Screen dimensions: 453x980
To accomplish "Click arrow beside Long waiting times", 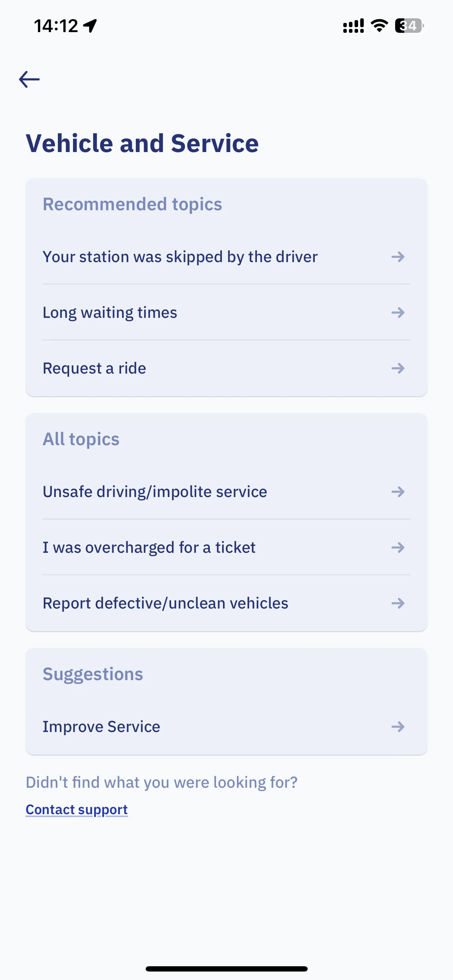I will pyautogui.click(x=398, y=313).
